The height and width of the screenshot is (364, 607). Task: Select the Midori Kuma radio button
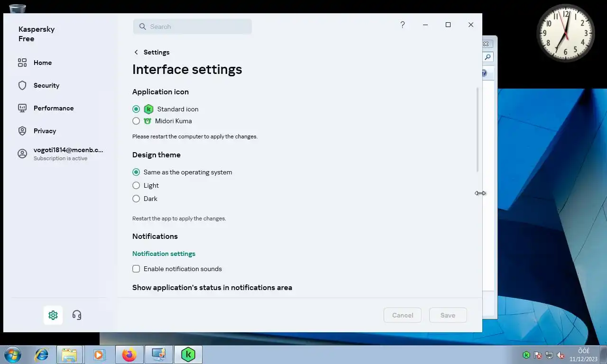click(x=136, y=121)
